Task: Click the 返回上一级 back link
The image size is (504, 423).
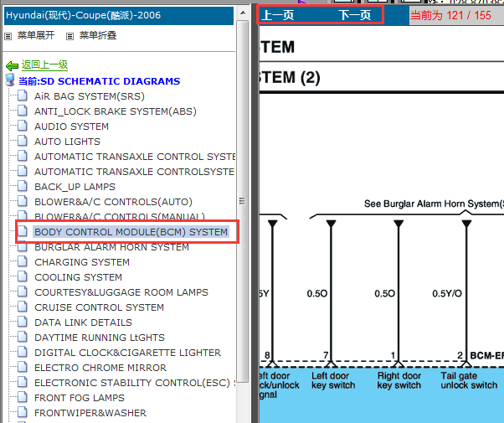Action: (x=44, y=64)
